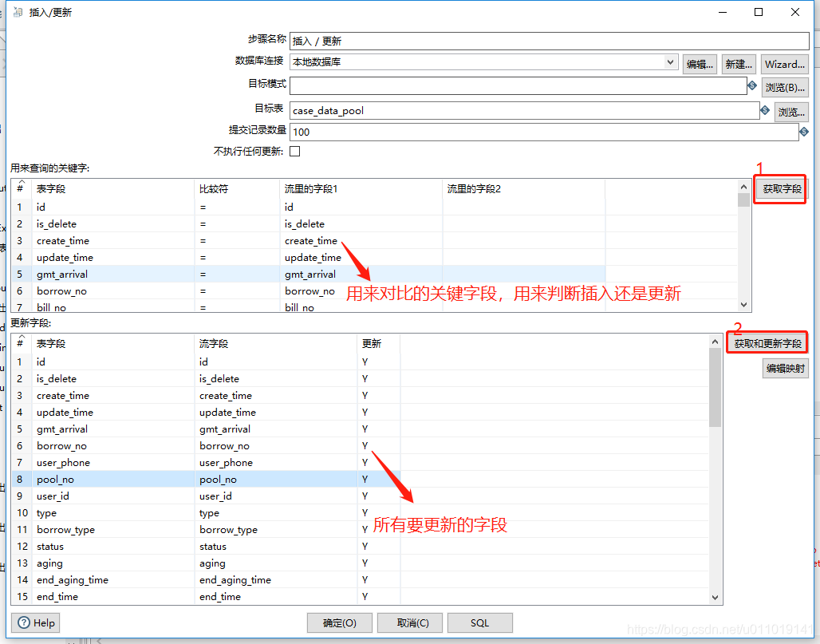Select row number 14 in update table

tap(22, 579)
